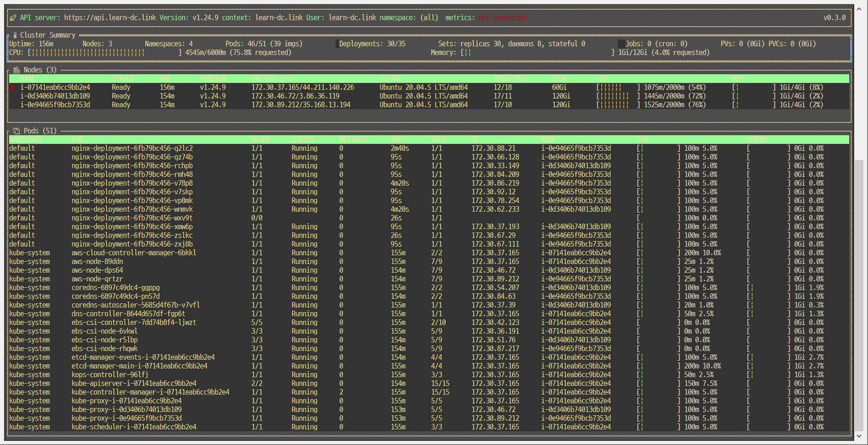The height and width of the screenshot is (445, 868).
Task: Click the red alert marker on node i-07141eab6cc9bb2e4
Action: tap(13, 87)
